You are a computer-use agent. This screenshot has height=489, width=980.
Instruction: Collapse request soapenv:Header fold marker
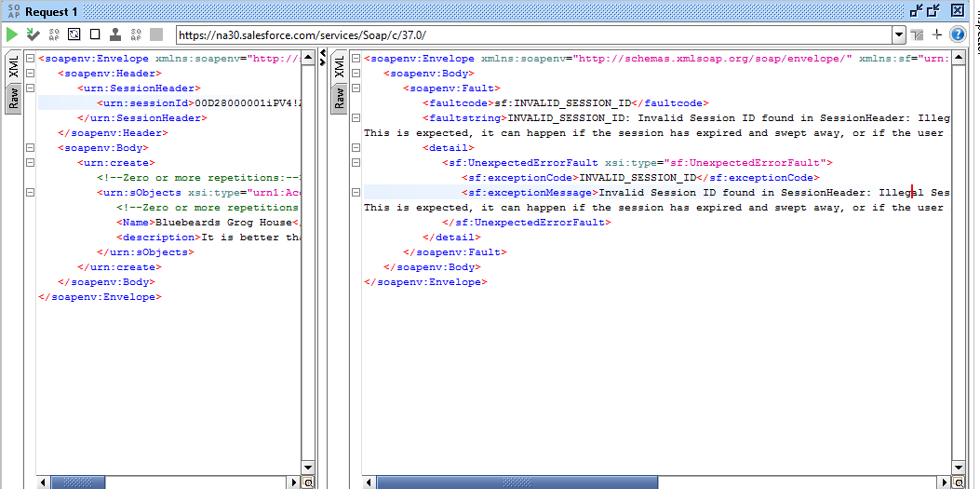point(30,74)
